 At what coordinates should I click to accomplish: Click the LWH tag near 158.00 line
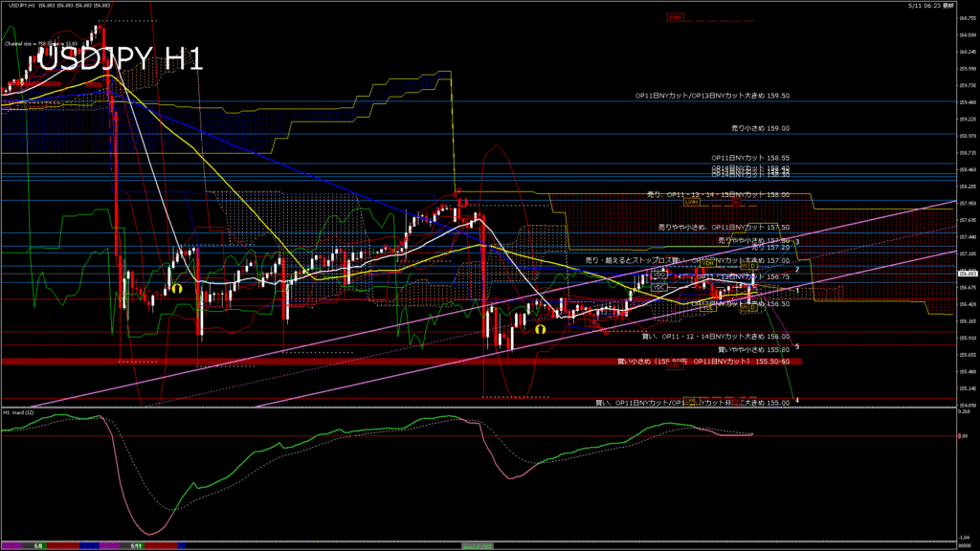pos(691,202)
